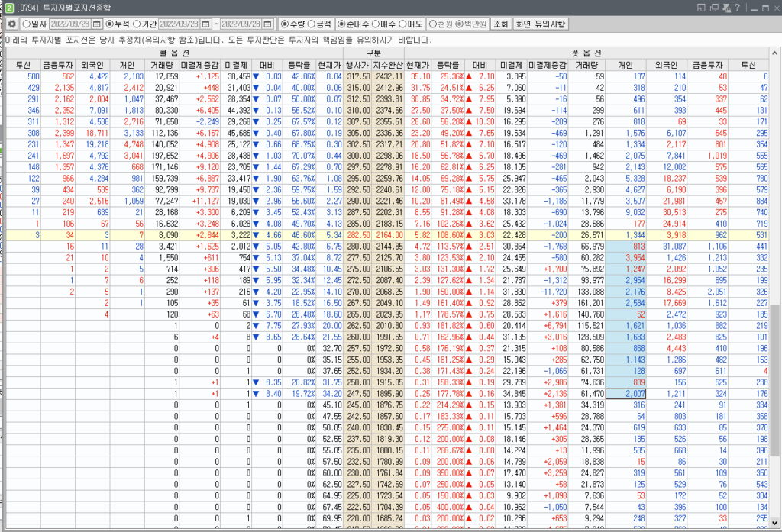This screenshot has height=532, width=782.
Task: Click the green app icon beside [0794]
Action: click(x=8, y=8)
